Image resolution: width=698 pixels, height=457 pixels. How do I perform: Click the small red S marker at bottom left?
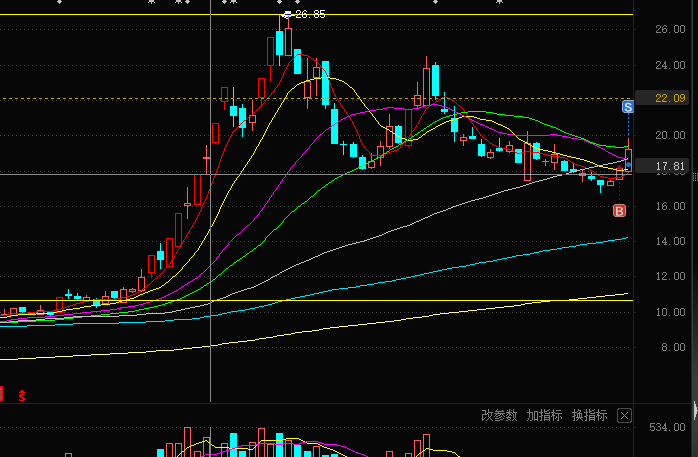click(22, 395)
